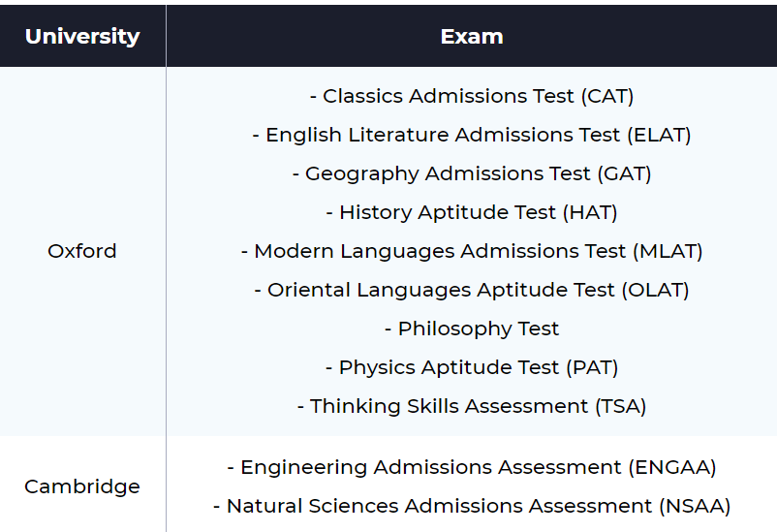Click History Aptitude Test (HAT) entry
Image resolution: width=777 pixels, height=532 pixels.
coord(472,212)
